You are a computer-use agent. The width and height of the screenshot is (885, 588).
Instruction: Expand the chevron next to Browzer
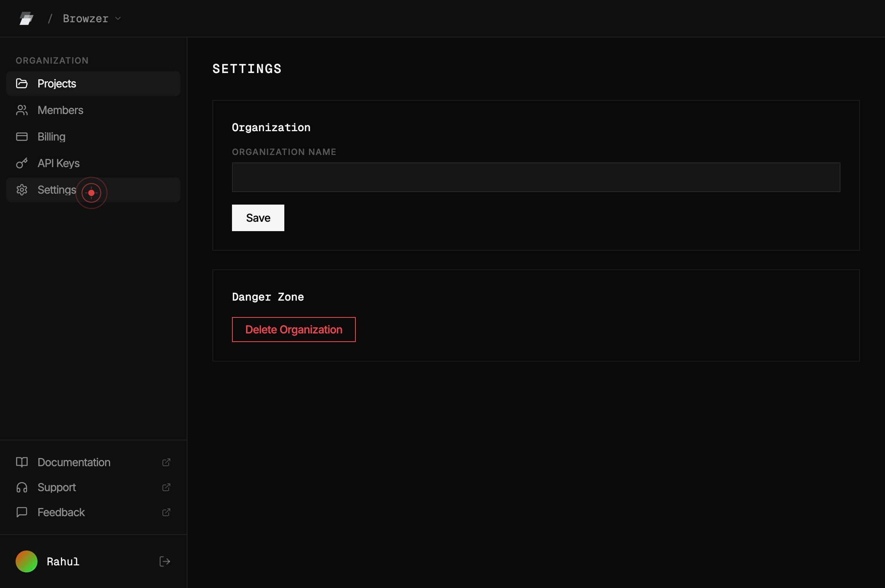[118, 18]
